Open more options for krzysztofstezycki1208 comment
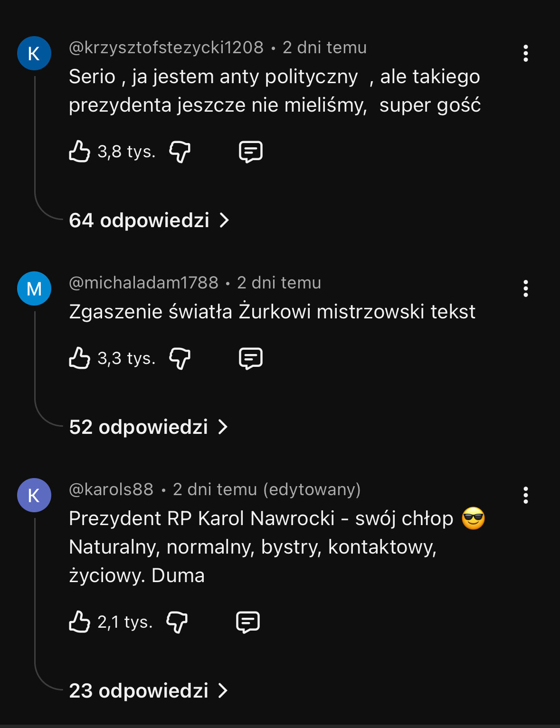 (x=525, y=53)
